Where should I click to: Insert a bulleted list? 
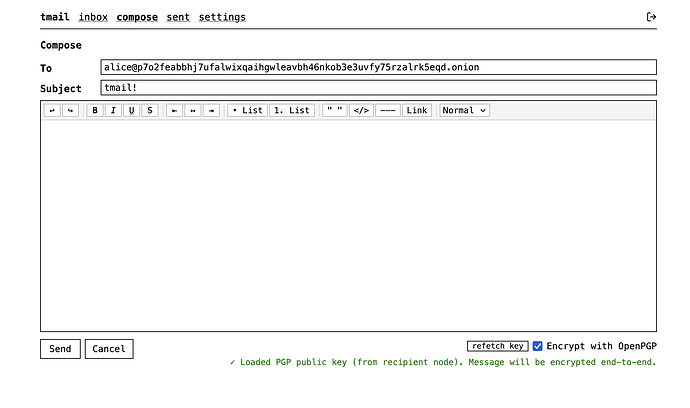point(247,110)
